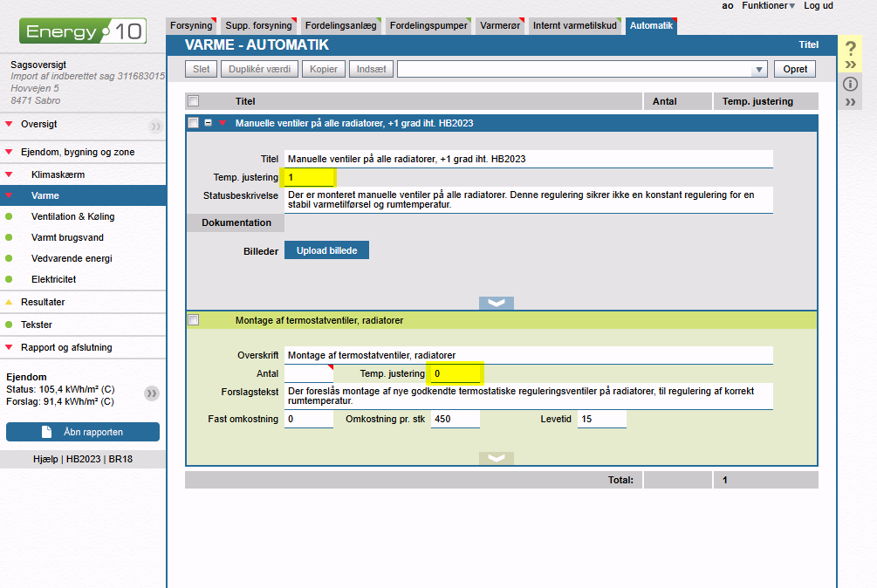Click the minus icon on Manuelle ventiler row
Screen dimensions: 877x588
(209, 123)
